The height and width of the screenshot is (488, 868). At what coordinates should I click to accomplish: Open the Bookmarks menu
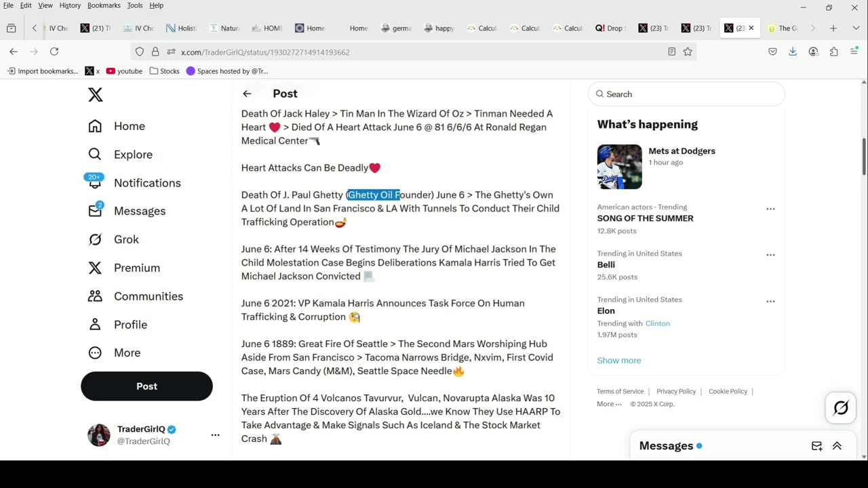[104, 5]
